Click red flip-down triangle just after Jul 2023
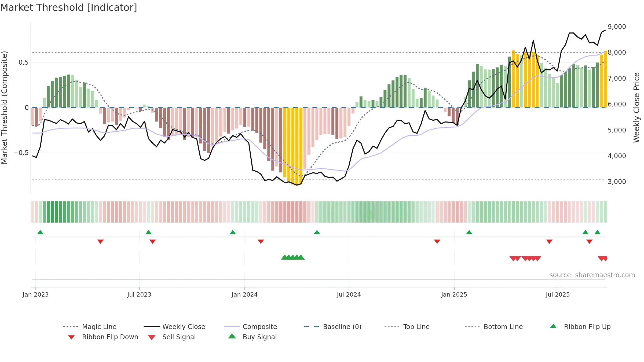 click(152, 242)
